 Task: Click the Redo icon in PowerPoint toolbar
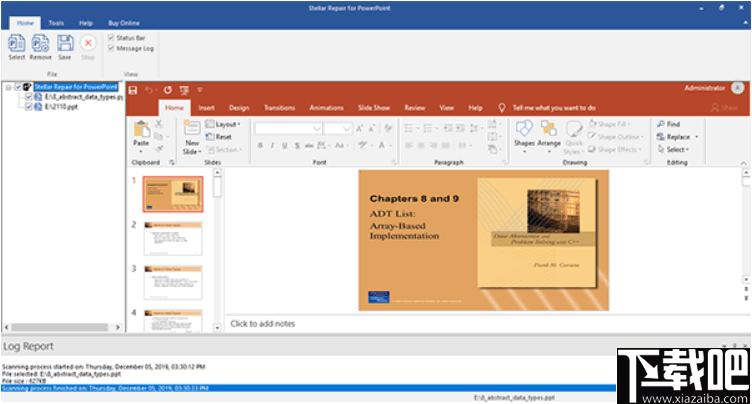[x=167, y=90]
